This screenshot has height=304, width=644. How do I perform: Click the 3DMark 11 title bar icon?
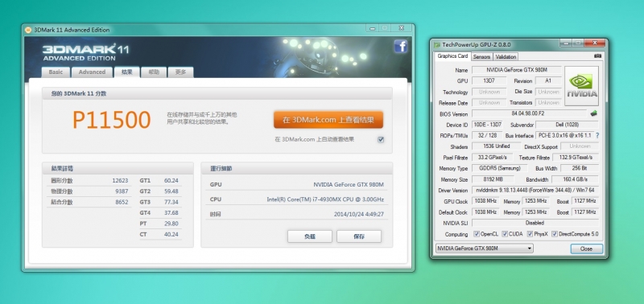(x=28, y=30)
